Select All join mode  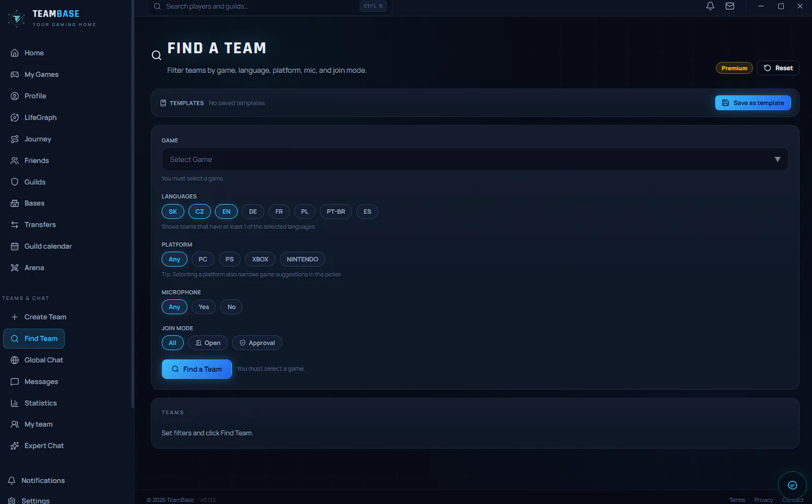173,343
